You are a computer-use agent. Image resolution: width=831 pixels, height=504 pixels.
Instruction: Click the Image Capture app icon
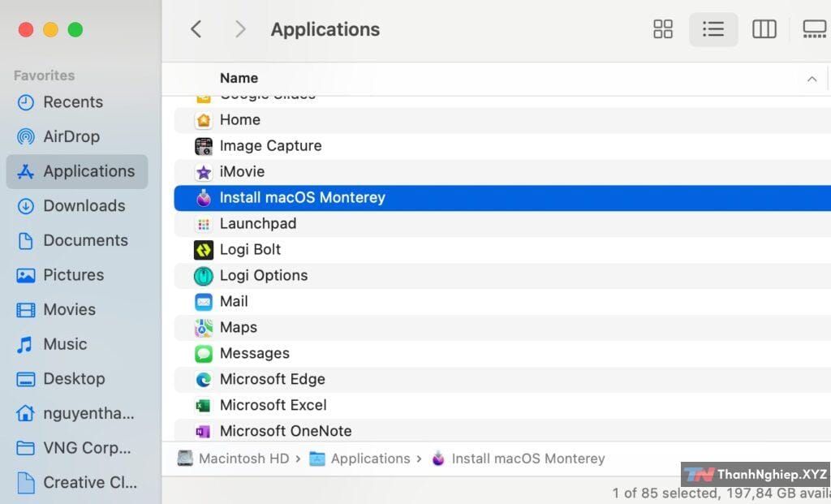[x=204, y=146]
